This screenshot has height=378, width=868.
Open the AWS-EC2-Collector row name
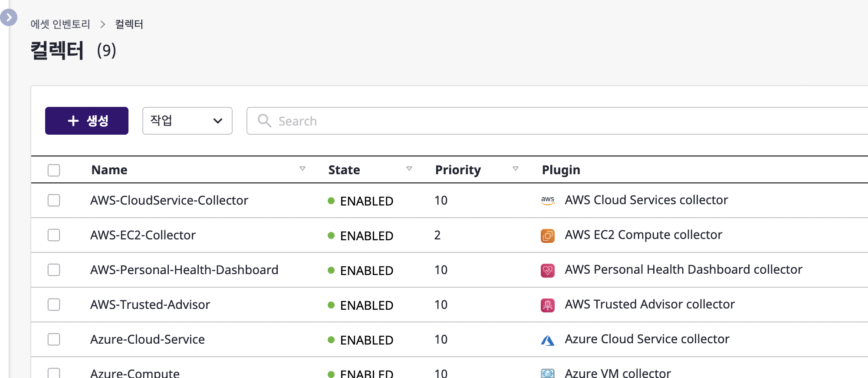(x=143, y=235)
